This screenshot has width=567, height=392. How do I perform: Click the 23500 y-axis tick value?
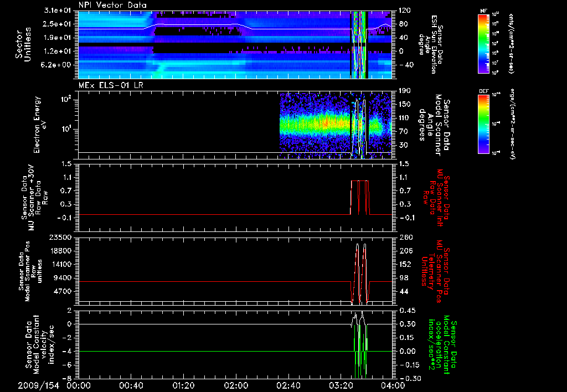61,238
